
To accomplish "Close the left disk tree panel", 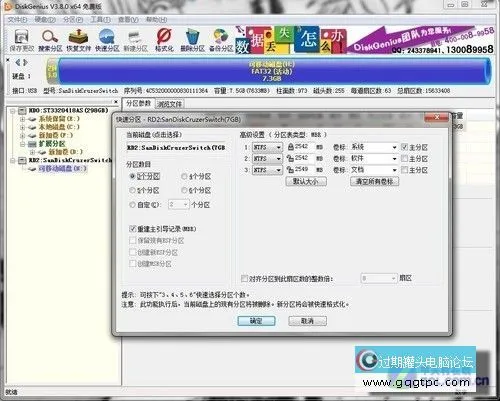I will pos(116,101).
